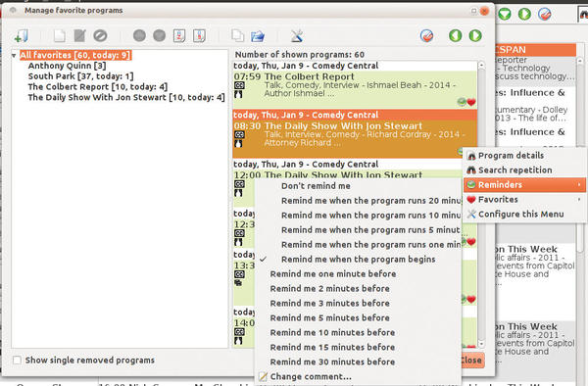
Task: Select Anthony Quinn [3] in the favorites tree
Action: click(x=67, y=66)
